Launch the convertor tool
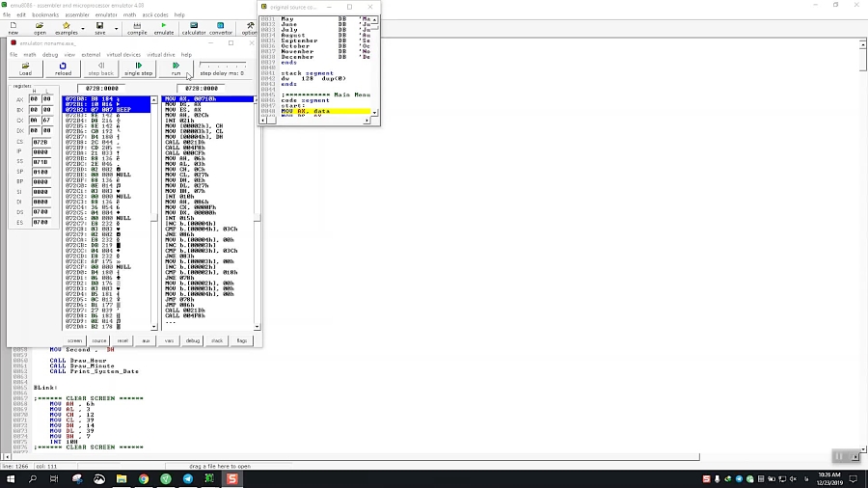This screenshot has height=488, width=868. click(221, 28)
